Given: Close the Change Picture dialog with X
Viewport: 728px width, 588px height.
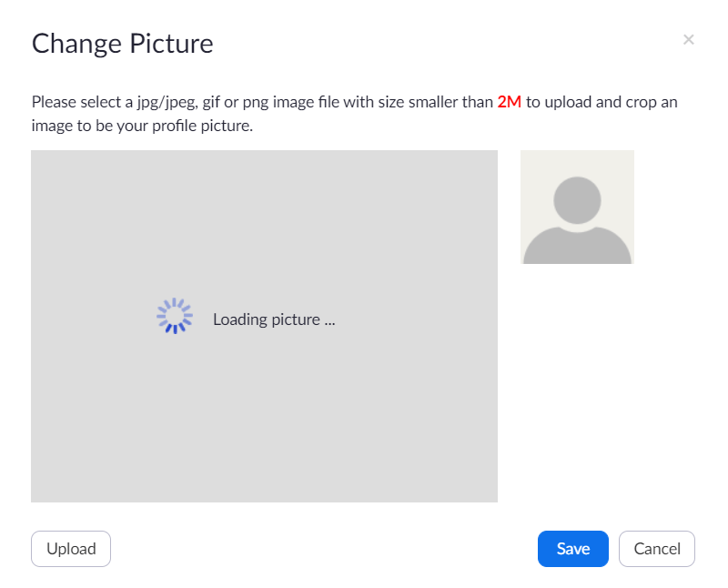Looking at the screenshot, I should click(689, 39).
